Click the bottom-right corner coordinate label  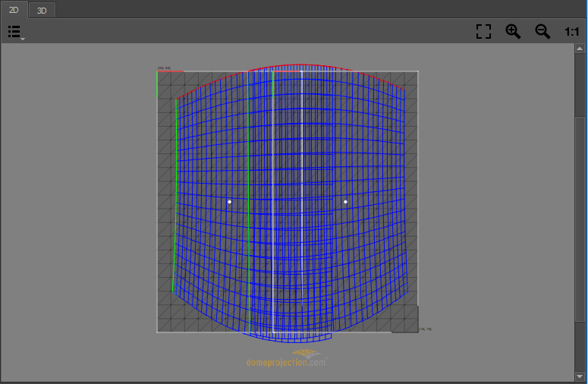point(425,329)
